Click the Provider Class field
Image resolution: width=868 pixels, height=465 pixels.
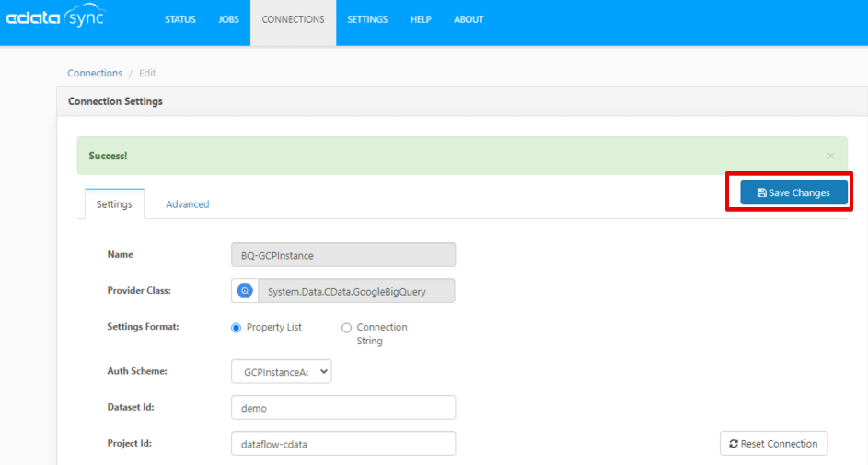pyautogui.click(x=356, y=291)
